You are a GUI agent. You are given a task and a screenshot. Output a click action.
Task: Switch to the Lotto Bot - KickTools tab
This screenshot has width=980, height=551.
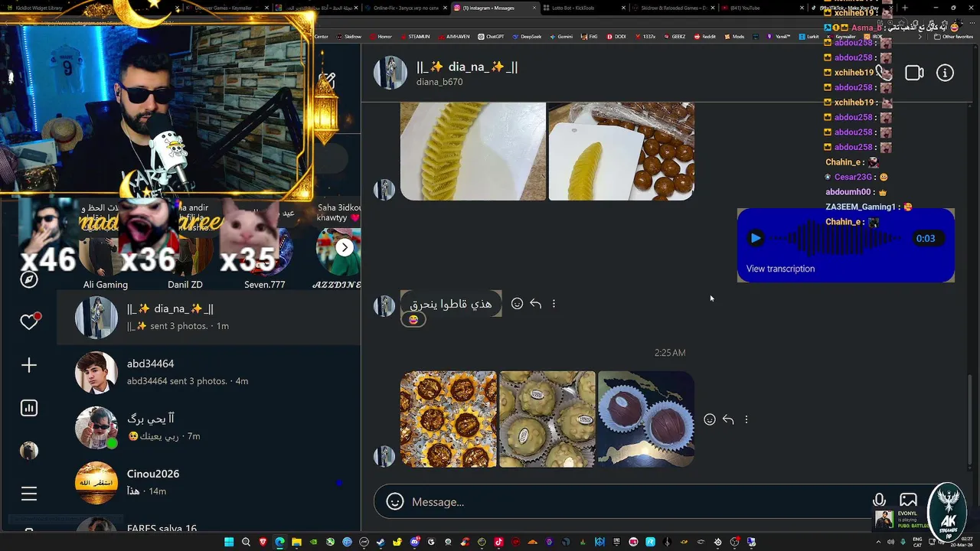tap(584, 8)
